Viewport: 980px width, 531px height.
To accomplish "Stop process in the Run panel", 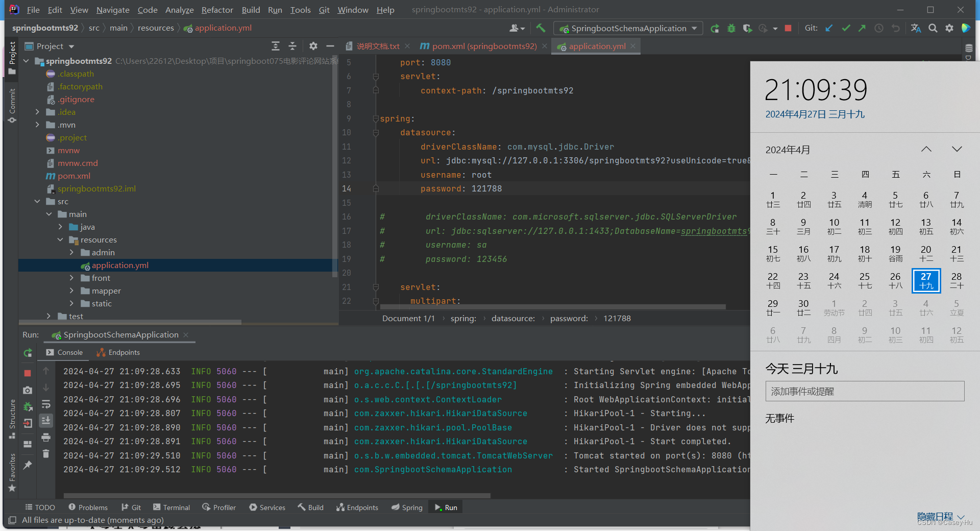I will click(28, 373).
